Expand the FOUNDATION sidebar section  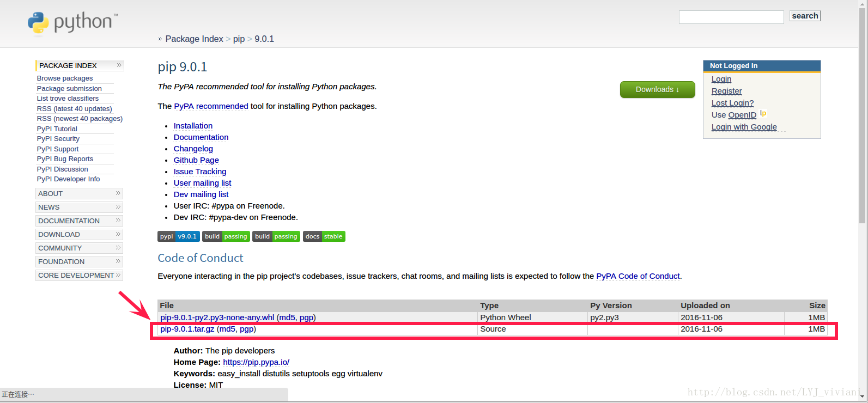pyautogui.click(x=79, y=261)
